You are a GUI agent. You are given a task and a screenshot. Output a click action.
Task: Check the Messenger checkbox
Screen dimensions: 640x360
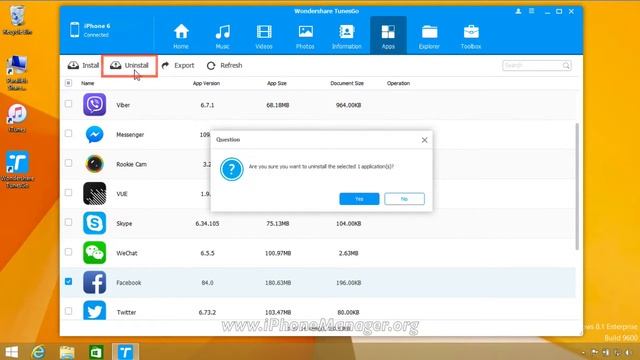click(68, 133)
